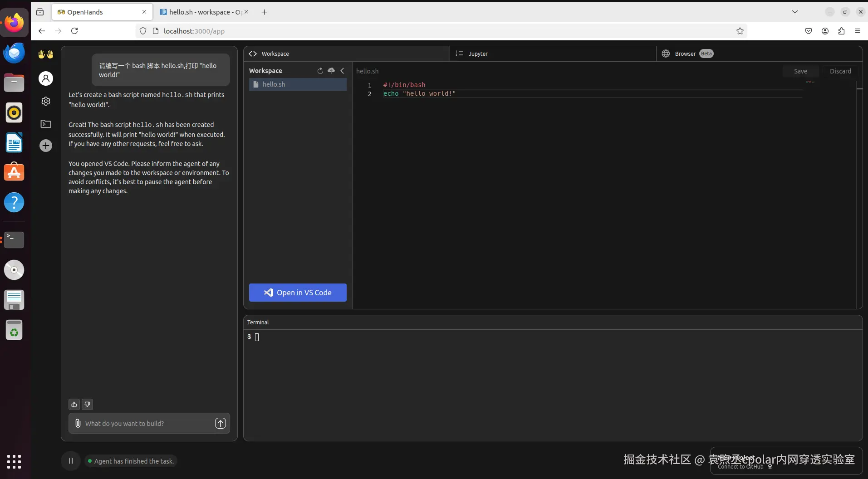Close the OpenHands browser tab
Image resolution: width=868 pixels, height=479 pixels.
tap(144, 12)
